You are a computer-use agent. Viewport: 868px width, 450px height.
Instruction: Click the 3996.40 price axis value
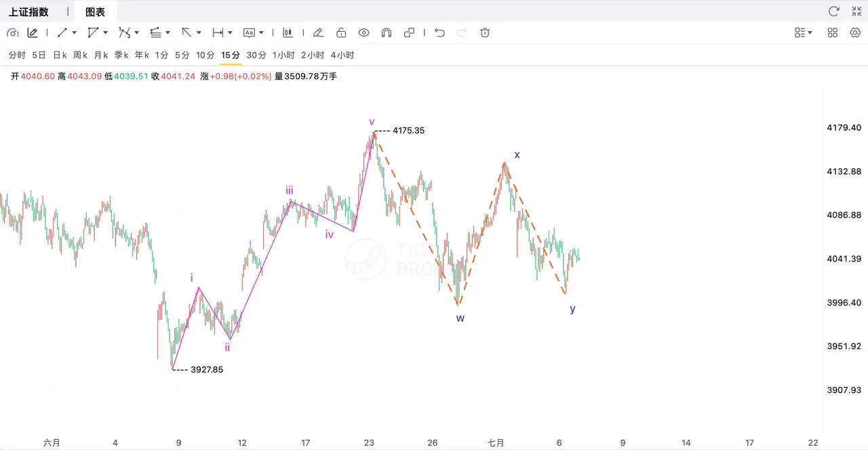coord(844,302)
